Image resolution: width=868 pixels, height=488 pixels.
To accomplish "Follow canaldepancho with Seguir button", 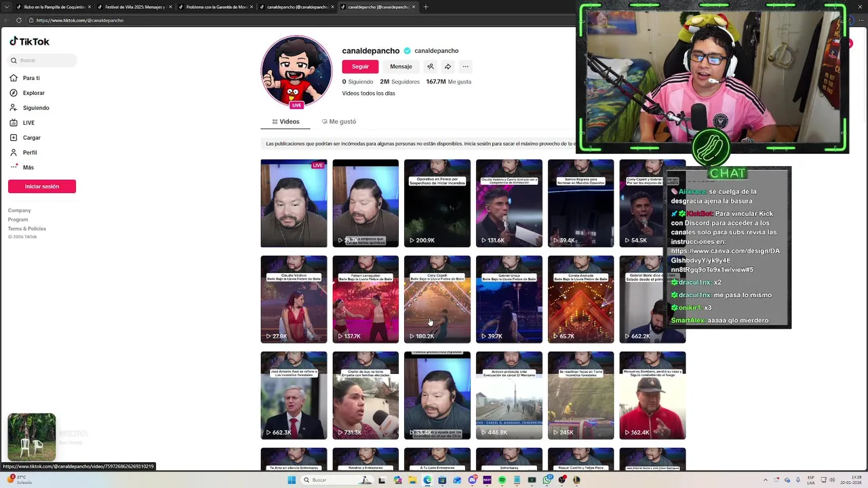I will click(360, 66).
